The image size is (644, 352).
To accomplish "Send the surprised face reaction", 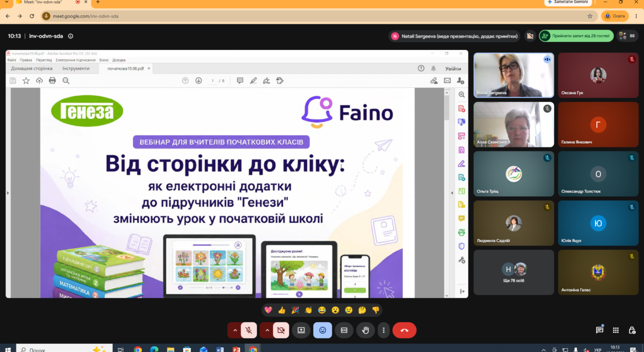I will pyautogui.click(x=335, y=310).
